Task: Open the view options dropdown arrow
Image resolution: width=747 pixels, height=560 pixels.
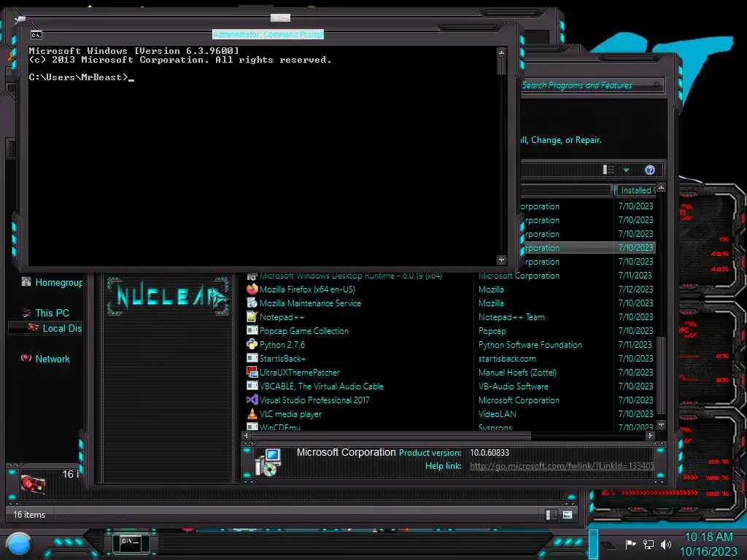Action: tap(627, 170)
